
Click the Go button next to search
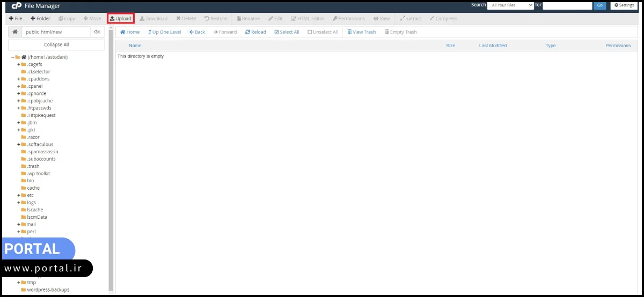click(x=600, y=5)
